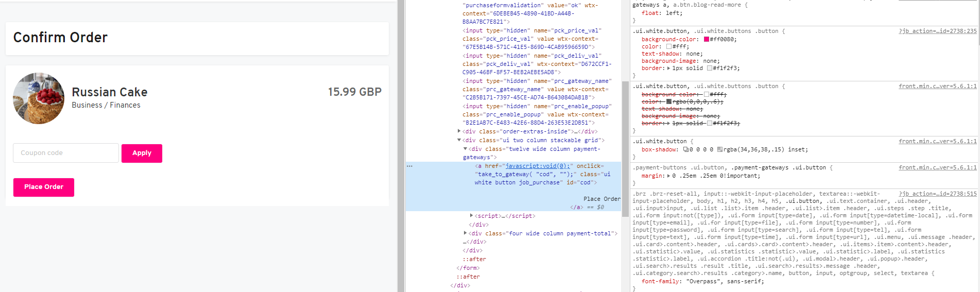
Task: Open the Russian Cake cake thumbnail
Action: coord(39,98)
